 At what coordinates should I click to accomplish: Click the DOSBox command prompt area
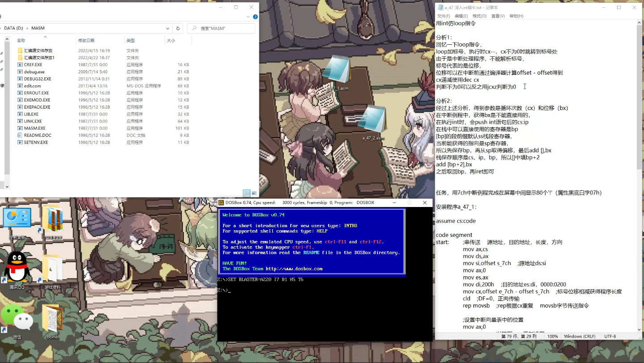tap(325, 275)
